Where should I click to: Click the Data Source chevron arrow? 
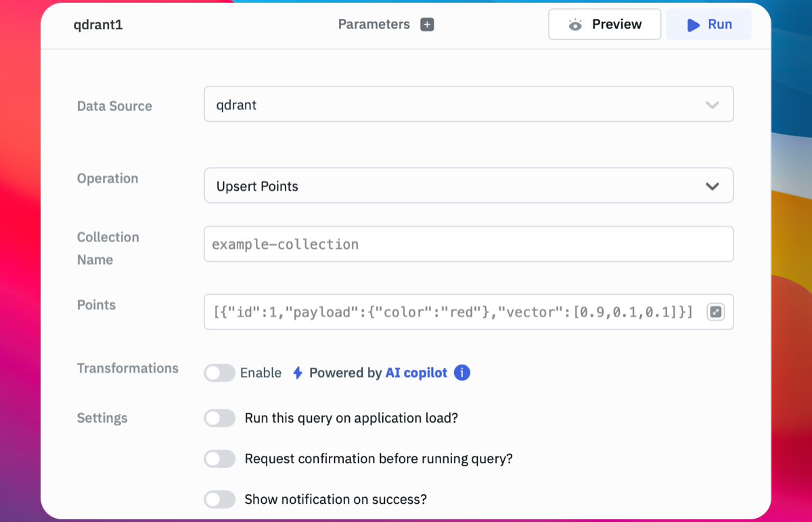pos(712,105)
